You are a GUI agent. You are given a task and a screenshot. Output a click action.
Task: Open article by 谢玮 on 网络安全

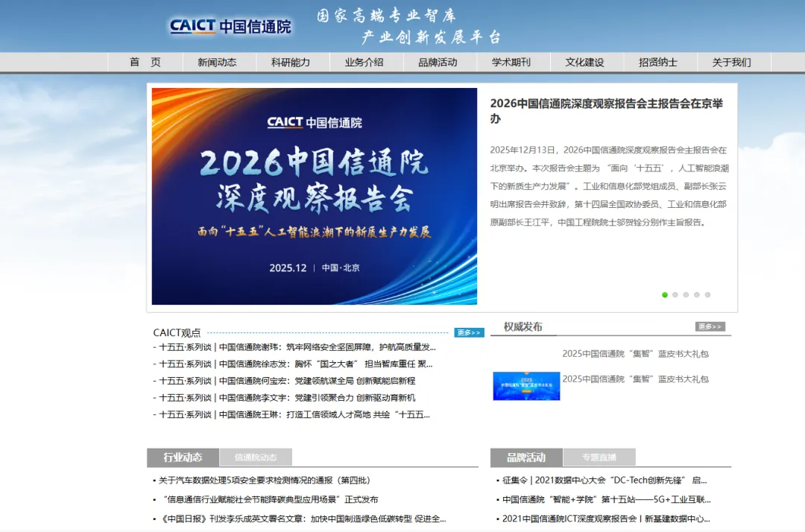pyautogui.click(x=297, y=347)
